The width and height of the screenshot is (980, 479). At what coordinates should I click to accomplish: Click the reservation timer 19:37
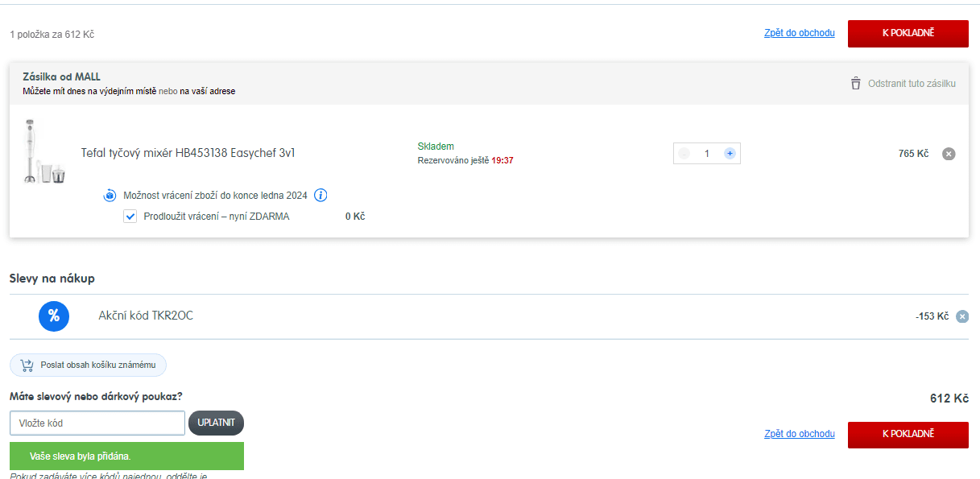[502, 160]
